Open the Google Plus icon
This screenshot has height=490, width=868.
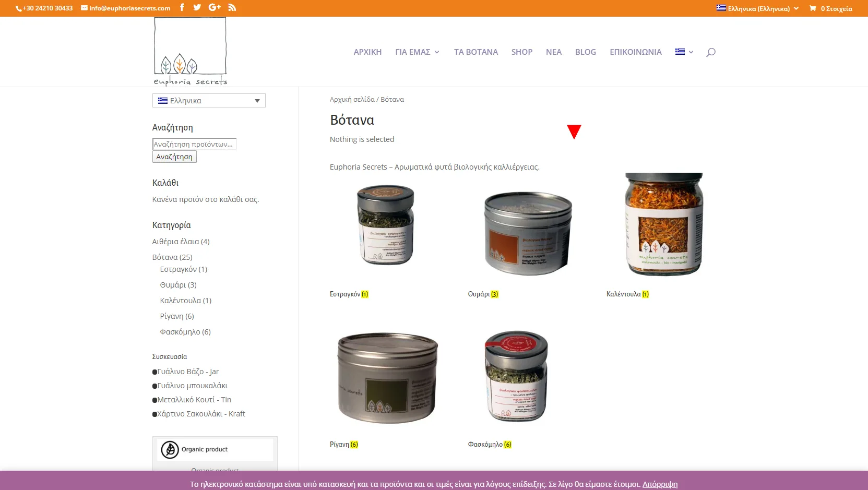(x=215, y=7)
